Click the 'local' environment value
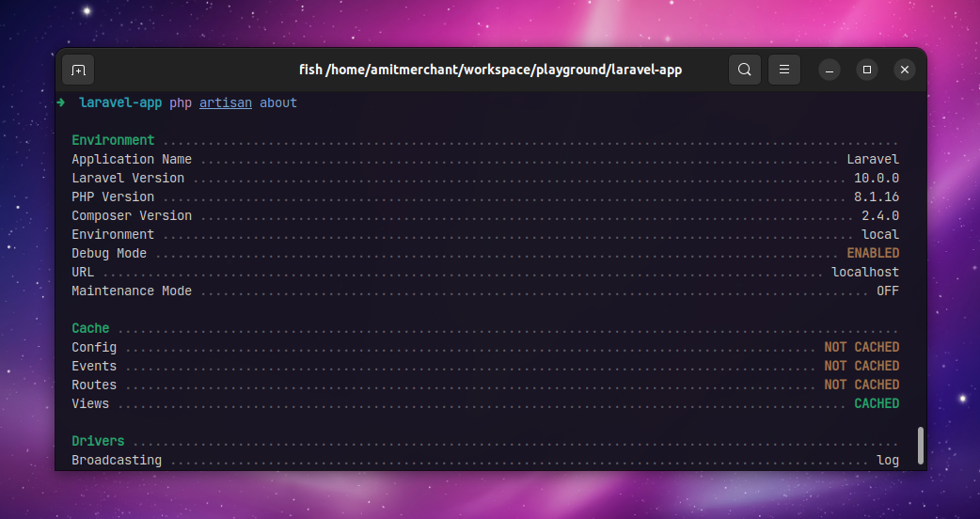 pos(880,234)
